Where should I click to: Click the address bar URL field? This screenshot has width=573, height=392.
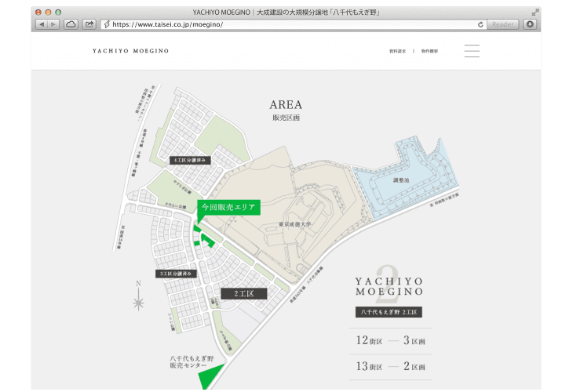tap(293, 24)
